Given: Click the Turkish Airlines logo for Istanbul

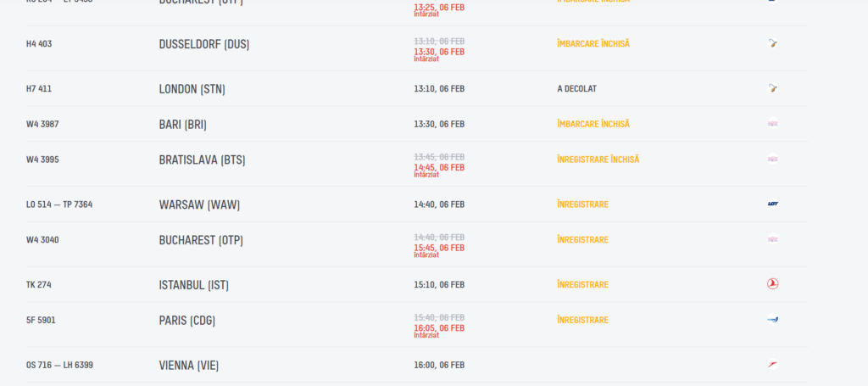Looking at the screenshot, I should tap(772, 284).
